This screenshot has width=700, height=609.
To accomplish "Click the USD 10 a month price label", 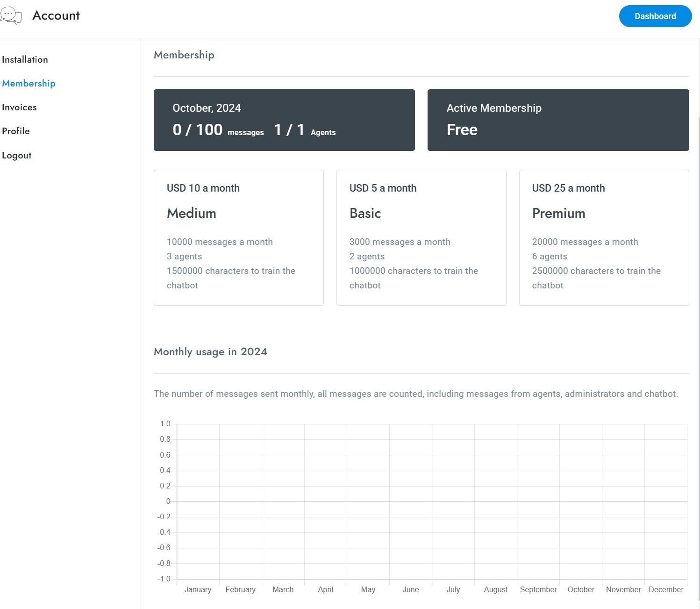I will [x=203, y=188].
